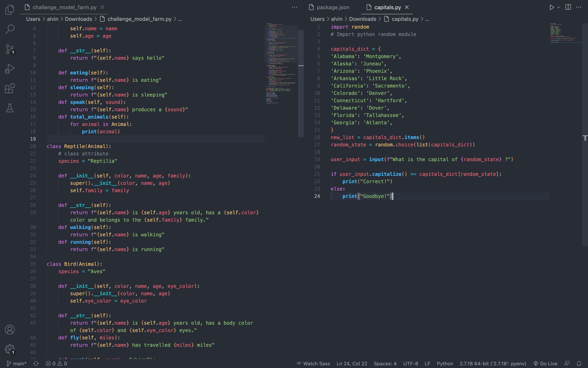The height and width of the screenshot is (368, 588).
Task: Close the challenge_model_farm.py tab
Action: coord(102,7)
